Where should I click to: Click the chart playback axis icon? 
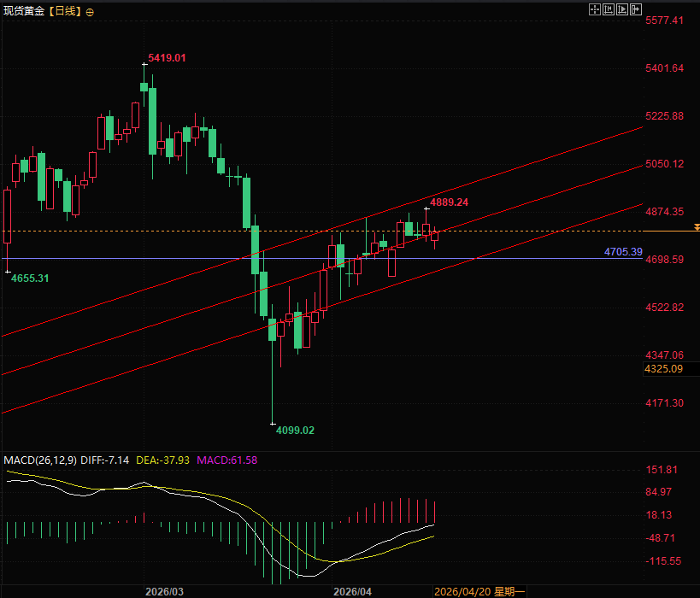[x=622, y=9]
